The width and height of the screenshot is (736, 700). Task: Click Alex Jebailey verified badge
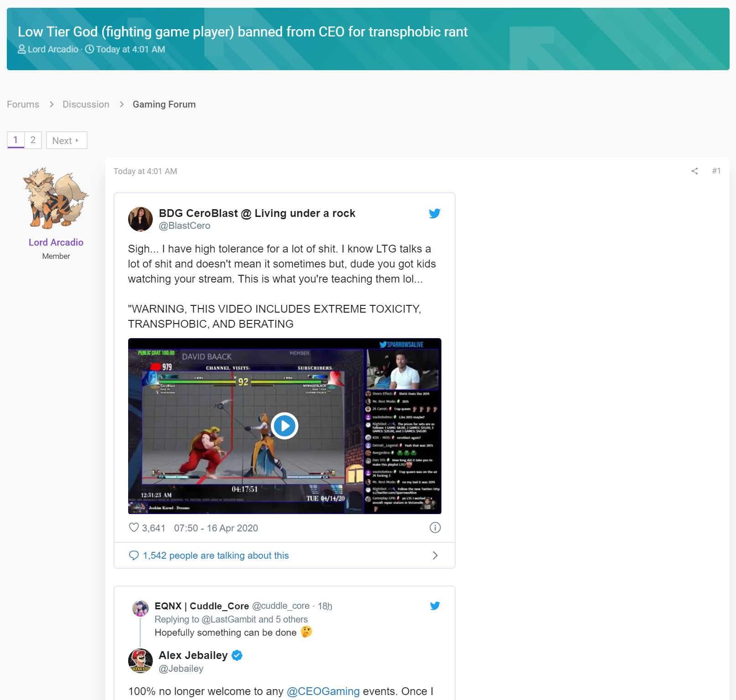[x=237, y=655]
